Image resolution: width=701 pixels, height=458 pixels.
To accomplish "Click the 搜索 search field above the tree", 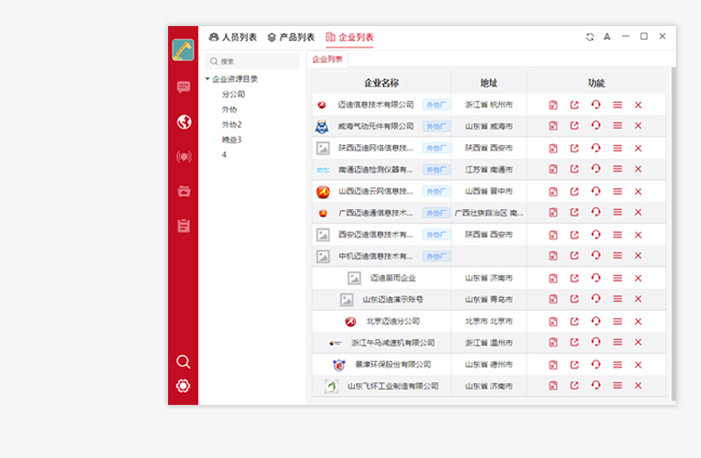I will coord(252,61).
